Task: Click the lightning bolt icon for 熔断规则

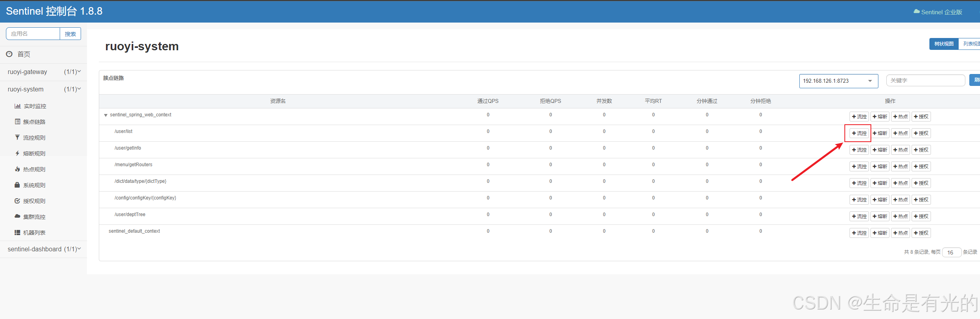Action: pyautogui.click(x=17, y=153)
